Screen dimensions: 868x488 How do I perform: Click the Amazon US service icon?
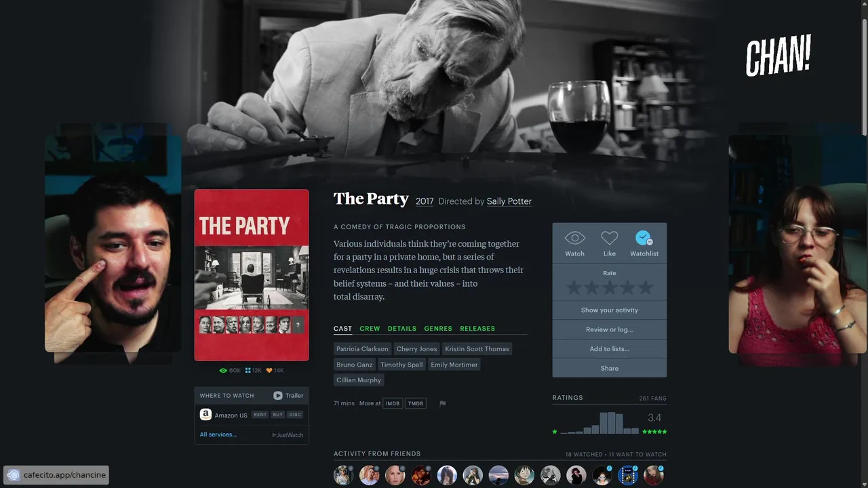coord(205,415)
